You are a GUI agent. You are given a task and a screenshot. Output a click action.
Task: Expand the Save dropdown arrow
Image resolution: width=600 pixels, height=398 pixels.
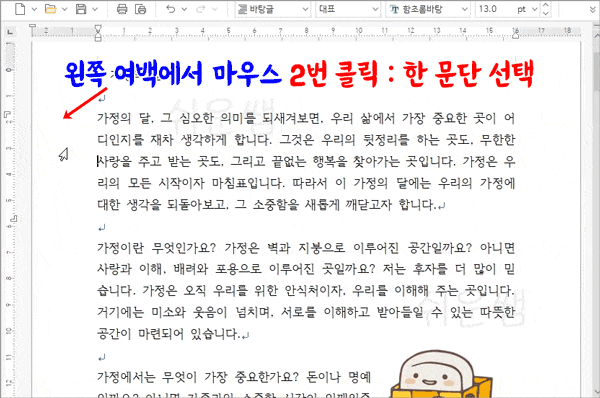point(95,9)
